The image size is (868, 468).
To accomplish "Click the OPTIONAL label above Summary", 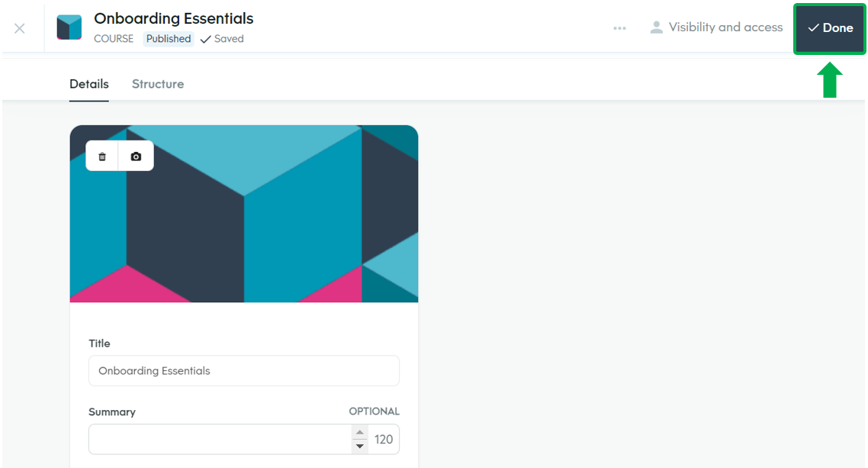I will click(x=374, y=412).
